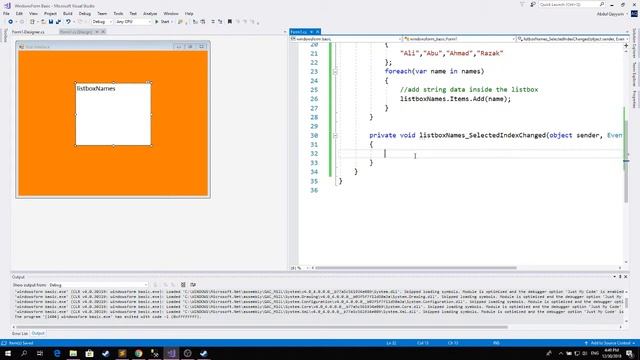
Task: Click the New Project toolbar icon
Action: (32, 22)
